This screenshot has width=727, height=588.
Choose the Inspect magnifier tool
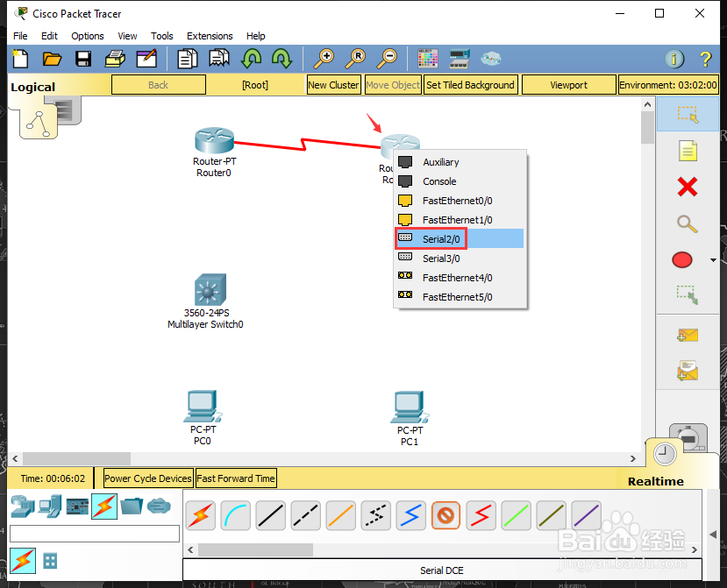[x=688, y=223]
